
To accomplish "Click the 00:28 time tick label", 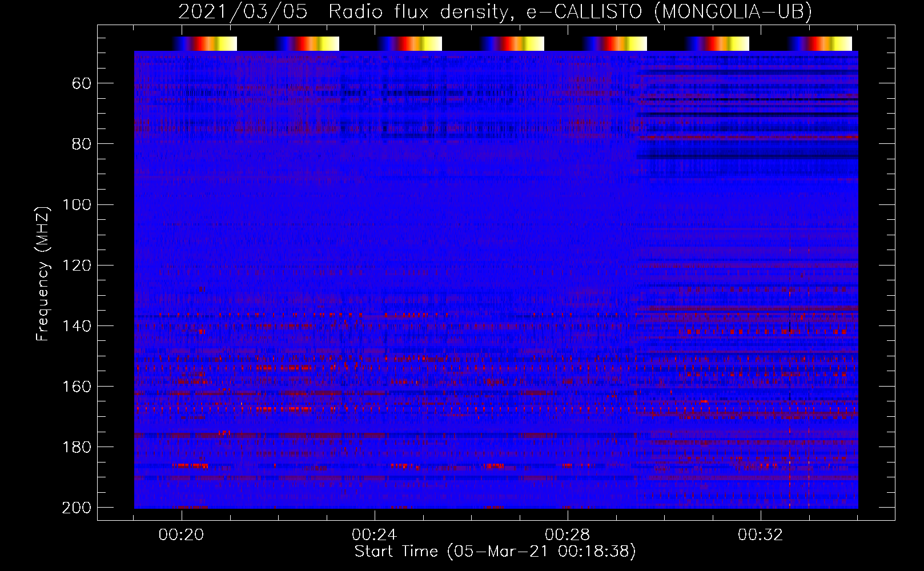I will [568, 535].
